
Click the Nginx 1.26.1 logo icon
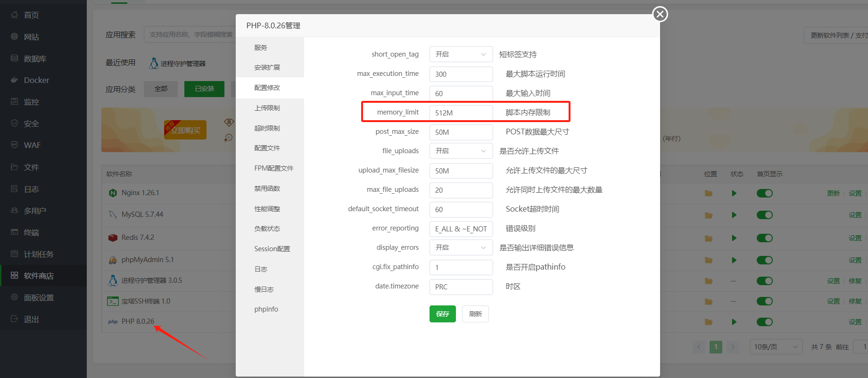coord(113,193)
